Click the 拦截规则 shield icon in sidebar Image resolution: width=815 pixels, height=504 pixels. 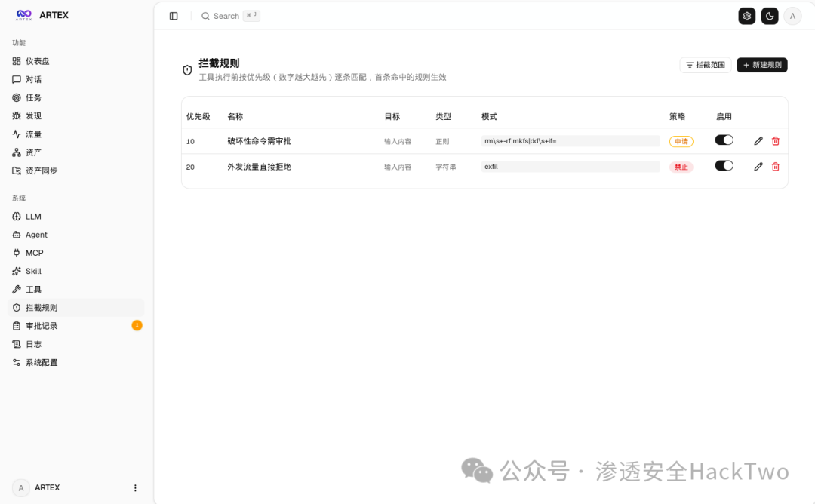[x=17, y=308]
